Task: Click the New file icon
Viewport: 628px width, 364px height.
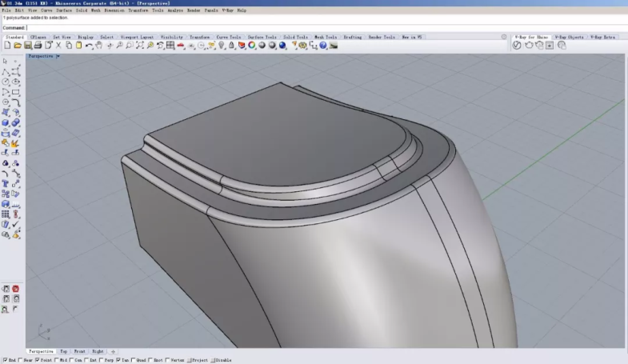Action: [6, 46]
